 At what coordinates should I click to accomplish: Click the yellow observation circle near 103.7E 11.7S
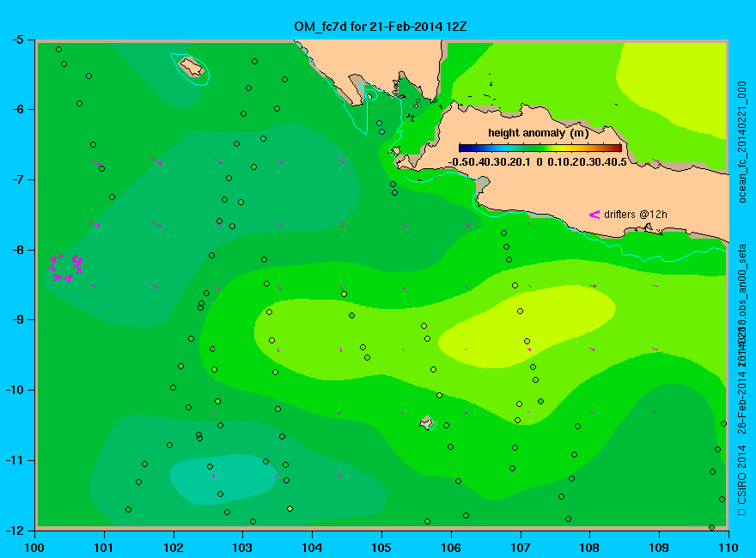(x=290, y=508)
